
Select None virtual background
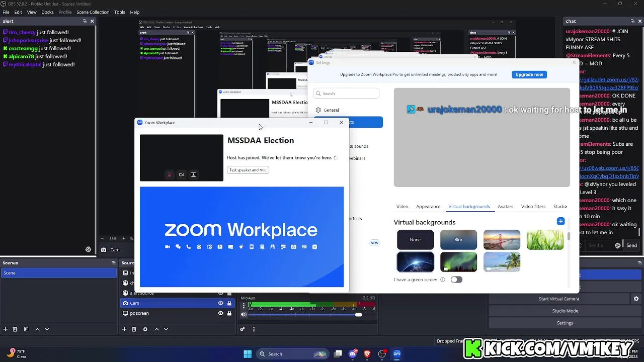(x=415, y=240)
